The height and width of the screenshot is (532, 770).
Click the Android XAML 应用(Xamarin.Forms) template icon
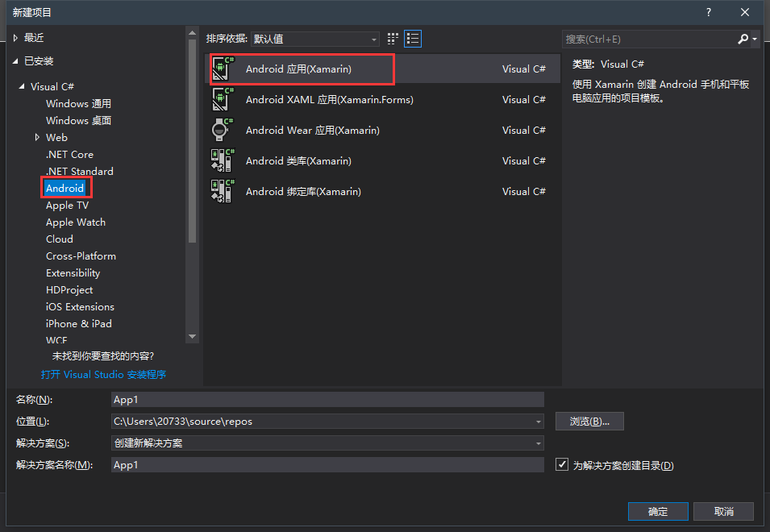pyautogui.click(x=223, y=100)
